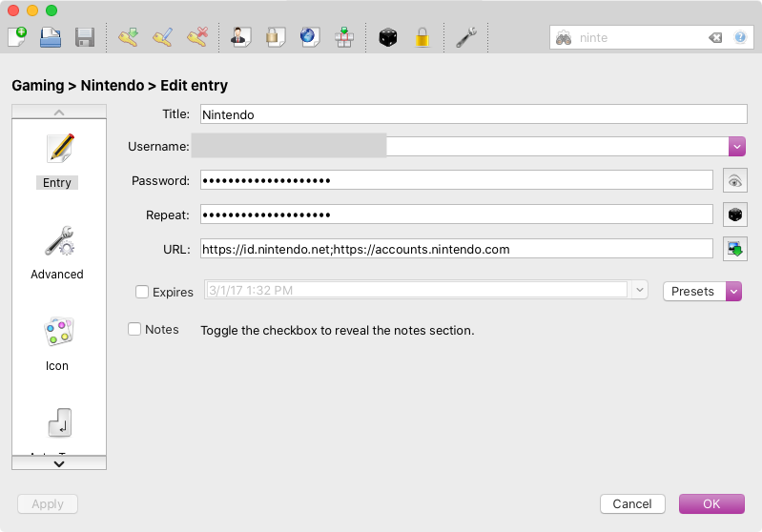The image size is (762, 532).
Task: Click the binoculars search icon
Action: pos(564,38)
